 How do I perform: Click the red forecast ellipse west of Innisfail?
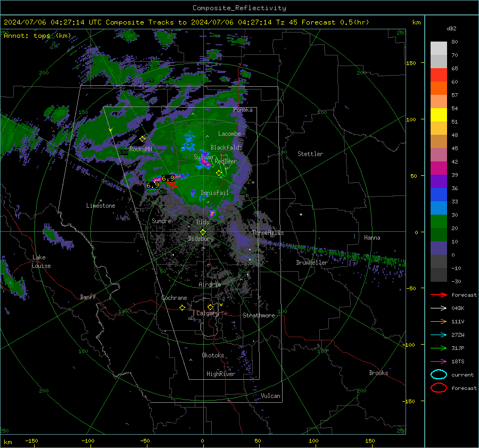172,185
